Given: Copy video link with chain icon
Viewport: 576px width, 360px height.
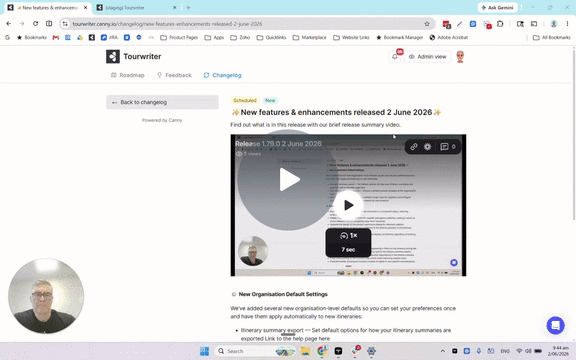Looking at the screenshot, I should pos(414,147).
